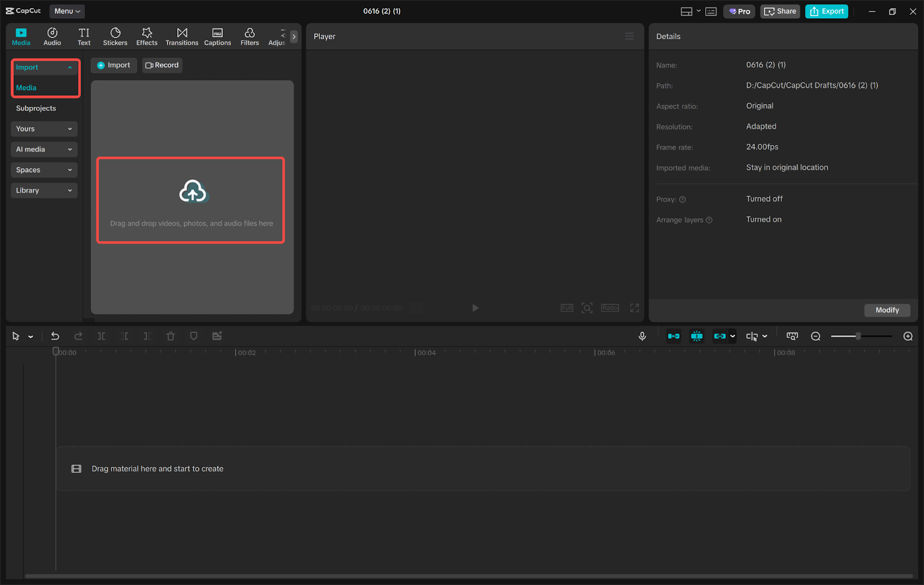The image size is (924, 585).
Task: Open Subprojects in the sidebar
Action: [x=36, y=109]
